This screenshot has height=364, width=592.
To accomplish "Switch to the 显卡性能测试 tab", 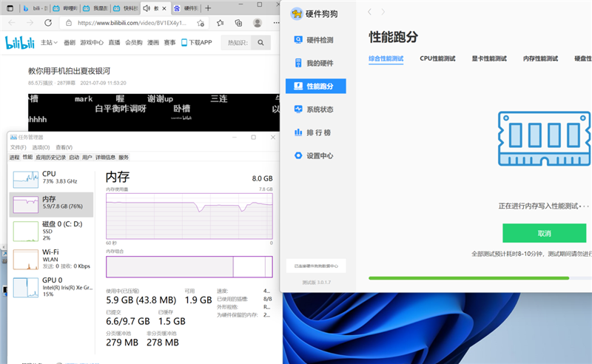I will 489,58.
